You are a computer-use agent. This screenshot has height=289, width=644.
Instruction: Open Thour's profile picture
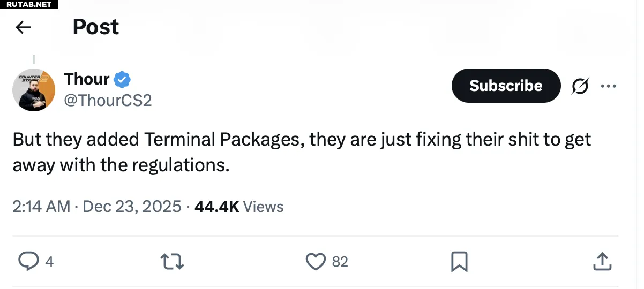pos(34,89)
